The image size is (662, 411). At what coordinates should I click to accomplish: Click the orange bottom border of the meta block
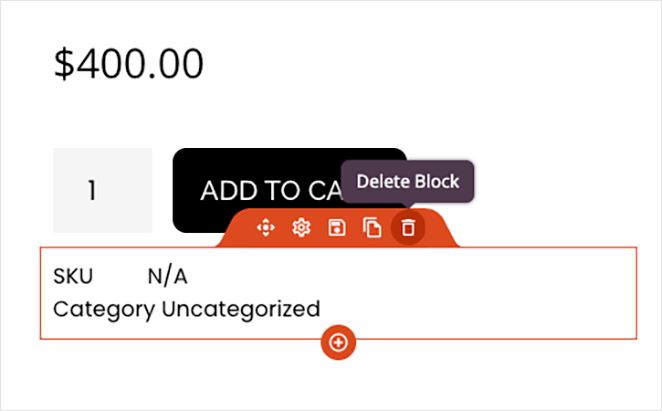(x=486, y=338)
